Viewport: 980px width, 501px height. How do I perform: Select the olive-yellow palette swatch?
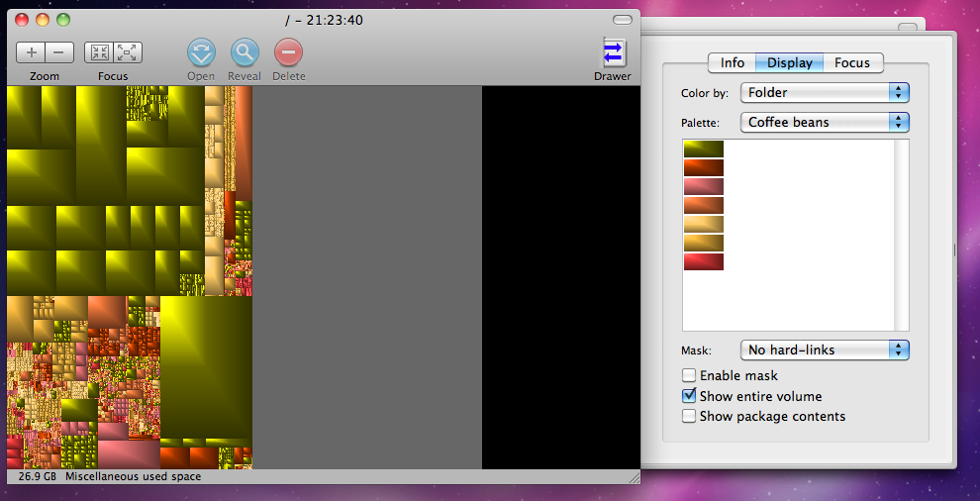[703, 149]
